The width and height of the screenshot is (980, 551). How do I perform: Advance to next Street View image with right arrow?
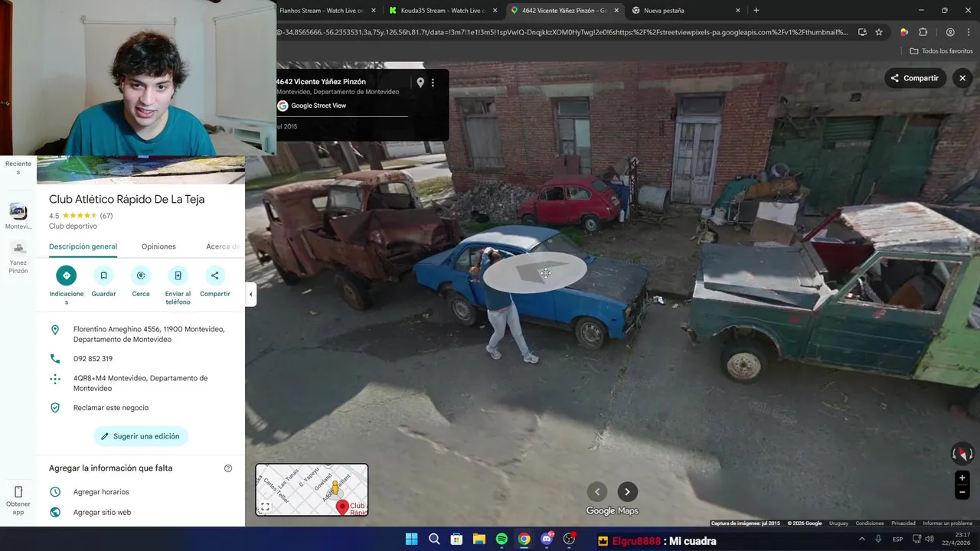(628, 492)
